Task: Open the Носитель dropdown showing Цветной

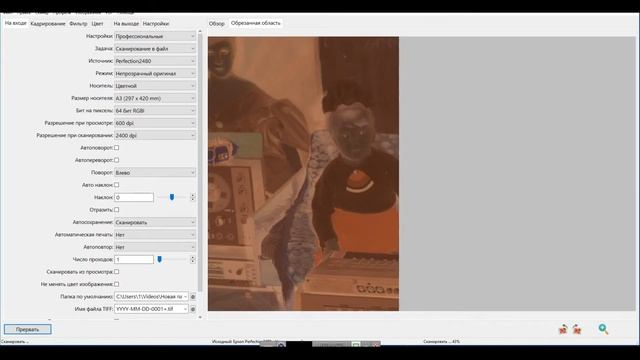Action: point(155,86)
